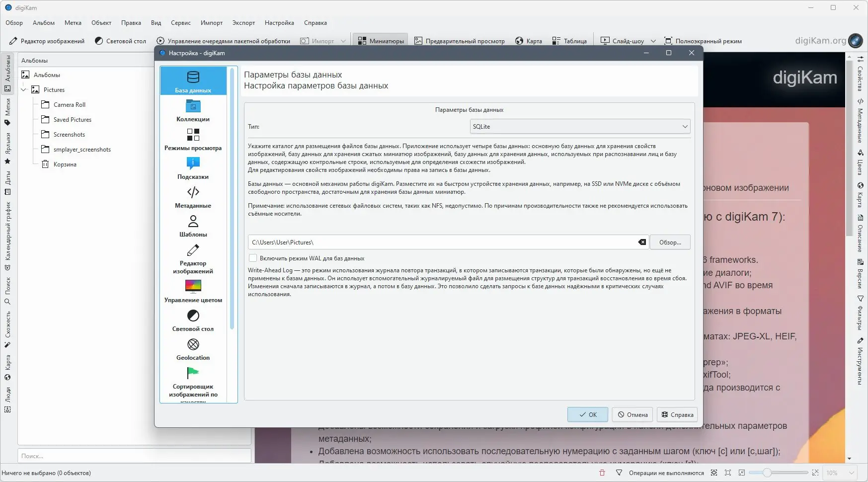Open Световой стол from the main toolbar

[120, 41]
